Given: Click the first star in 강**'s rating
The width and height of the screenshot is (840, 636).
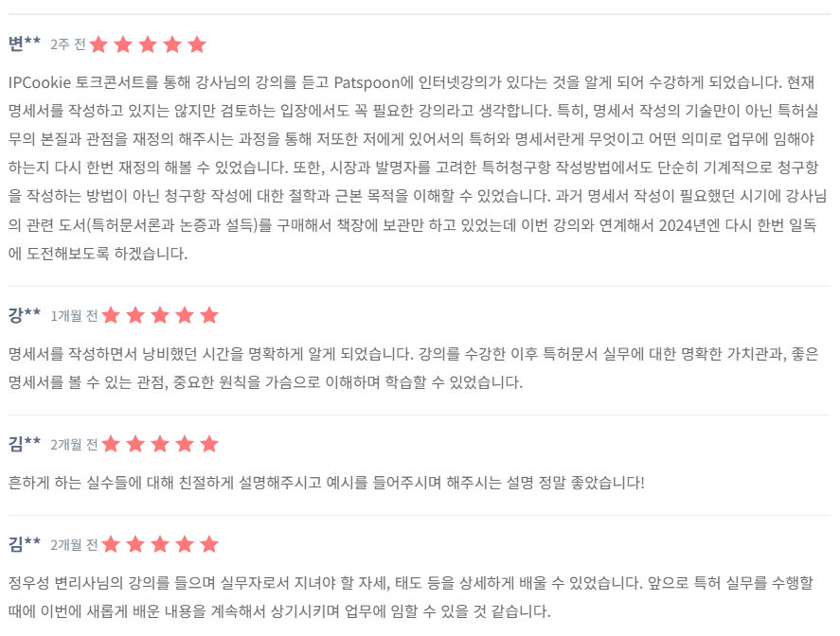Looking at the screenshot, I should (x=111, y=315).
